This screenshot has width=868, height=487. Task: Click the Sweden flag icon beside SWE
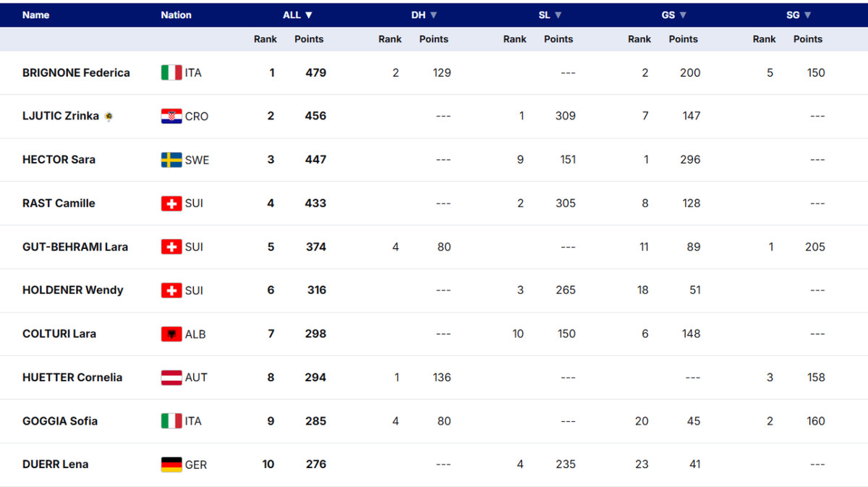pyautogui.click(x=171, y=160)
